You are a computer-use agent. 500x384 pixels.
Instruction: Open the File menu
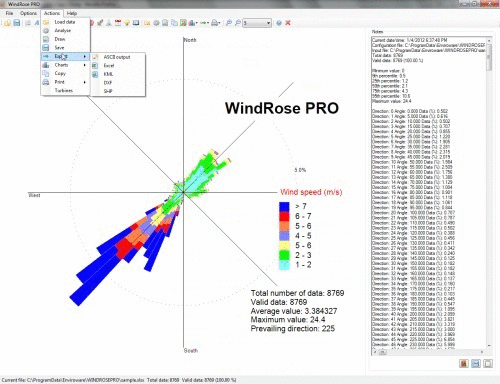coord(9,13)
